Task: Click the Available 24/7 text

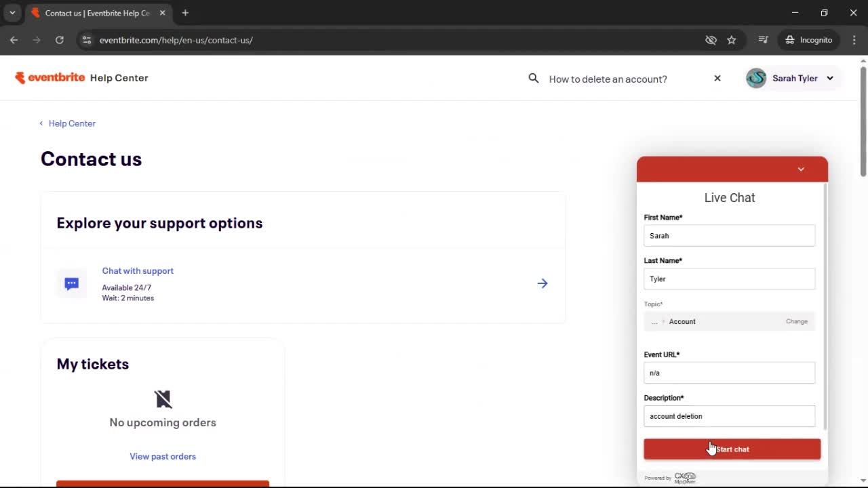Action: click(127, 288)
